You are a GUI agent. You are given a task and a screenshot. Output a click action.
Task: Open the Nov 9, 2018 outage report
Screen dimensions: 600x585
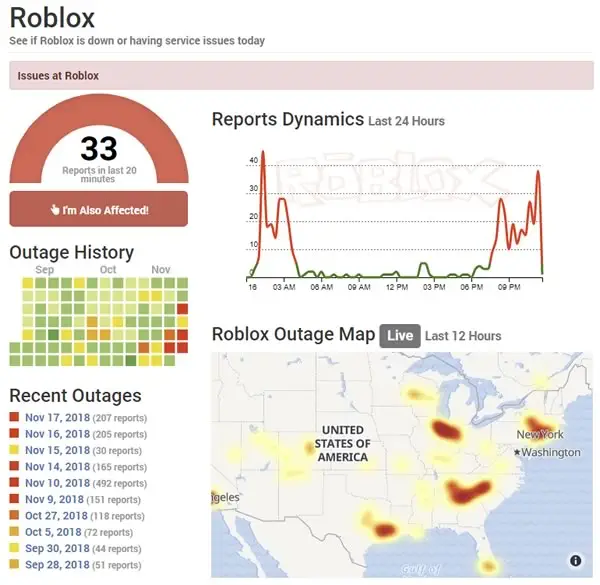point(54,499)
